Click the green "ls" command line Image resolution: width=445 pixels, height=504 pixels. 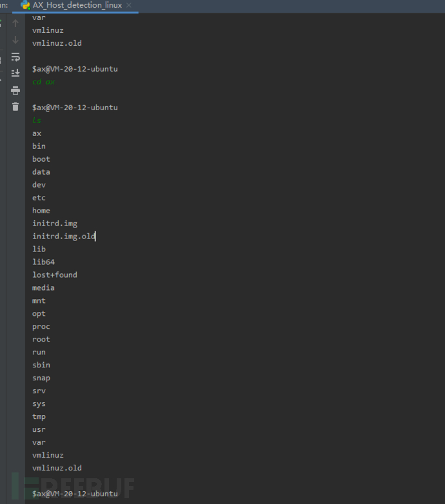tap(36, 121)
